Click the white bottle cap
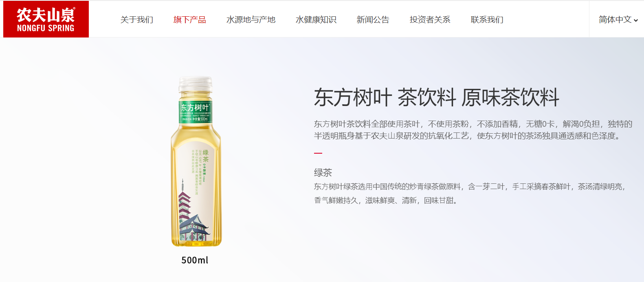 click(196, 84)
